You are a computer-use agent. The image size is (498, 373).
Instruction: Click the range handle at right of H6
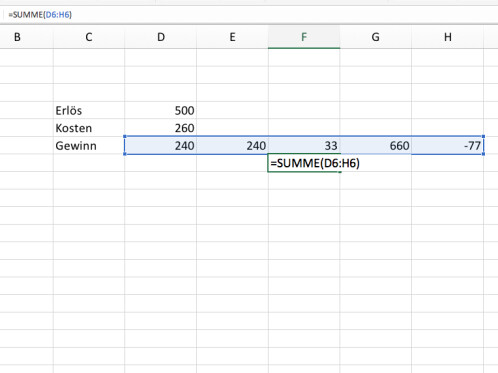coord(483,154)
